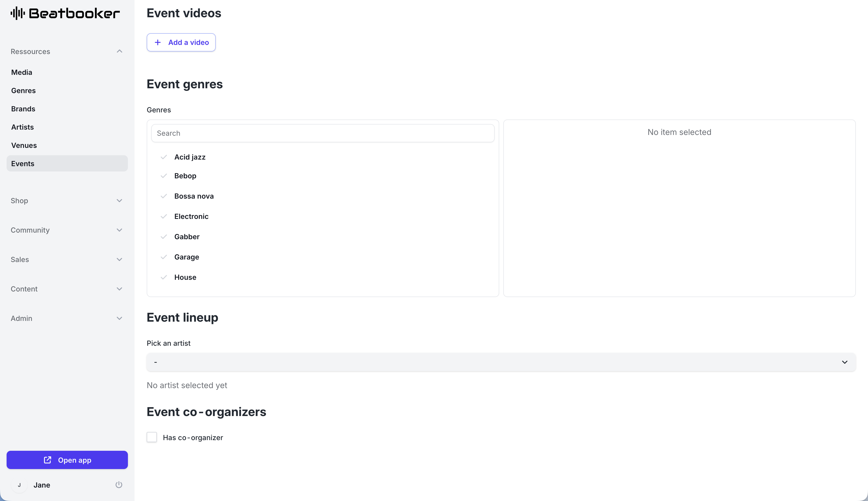Open the Pick an artist dropdown
Viewport: 868px width, 501px height.
click(x=501, y=362)
